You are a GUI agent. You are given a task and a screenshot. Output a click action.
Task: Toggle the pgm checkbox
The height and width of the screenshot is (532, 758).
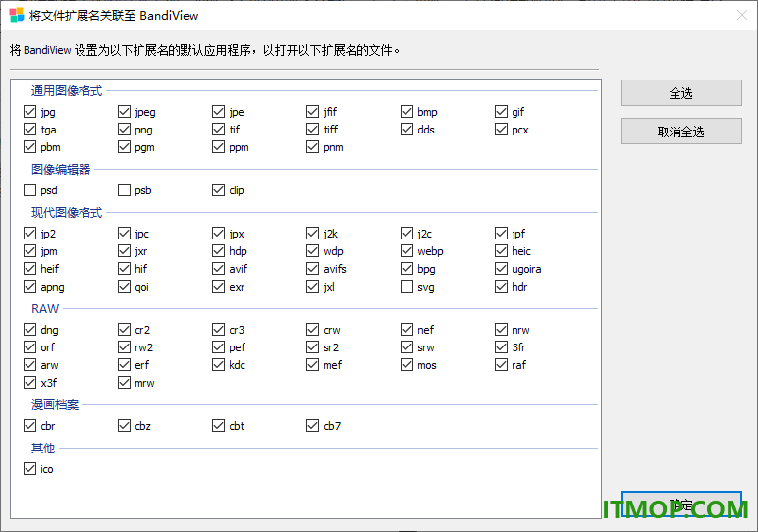point(125,147)
